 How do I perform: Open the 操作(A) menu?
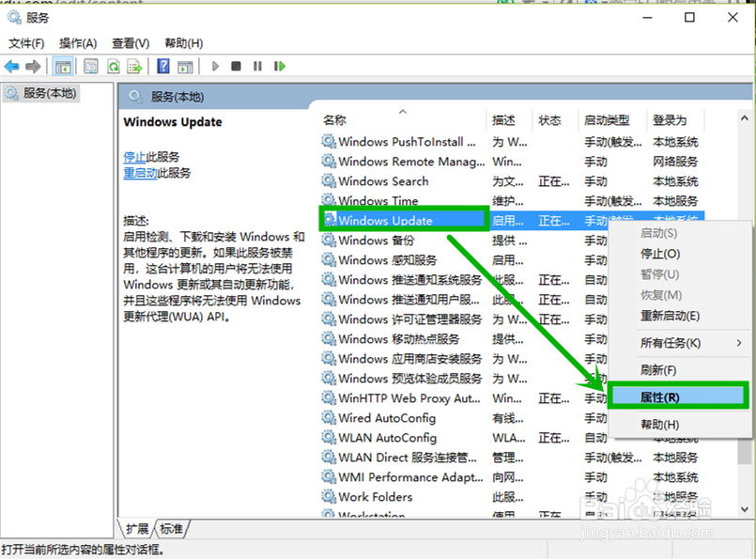tap(78, 43)
